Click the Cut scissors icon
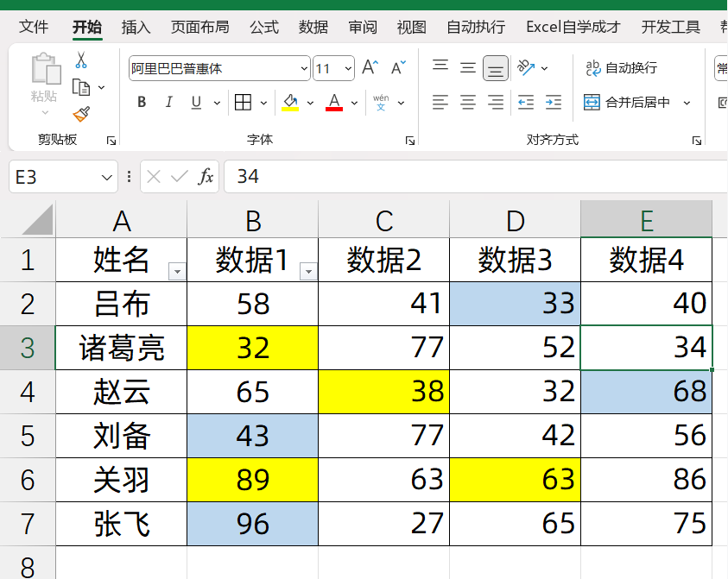The height and width of the screenshot is (579, 728). tap(81, 60)
